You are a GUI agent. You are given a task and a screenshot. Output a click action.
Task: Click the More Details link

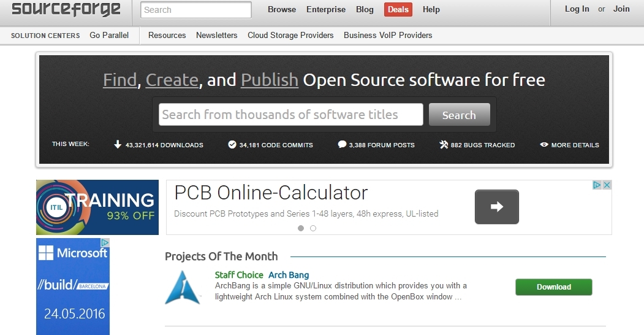point(575,145)
